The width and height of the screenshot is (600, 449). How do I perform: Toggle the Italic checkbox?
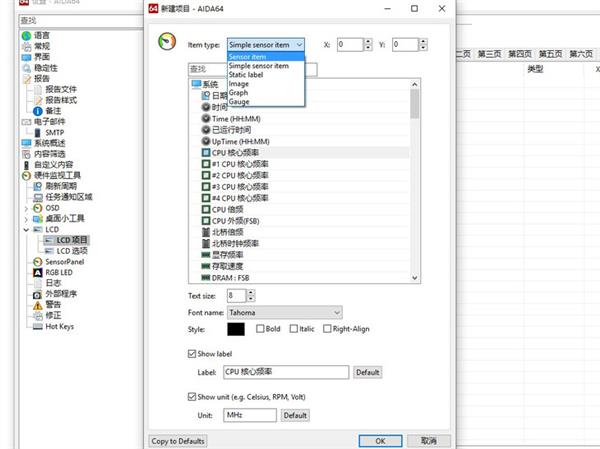point(293,328)
